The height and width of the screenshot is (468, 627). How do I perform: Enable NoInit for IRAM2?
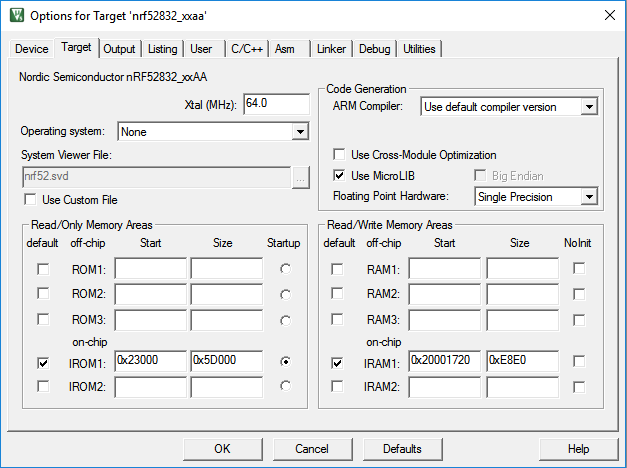(579, 387)
